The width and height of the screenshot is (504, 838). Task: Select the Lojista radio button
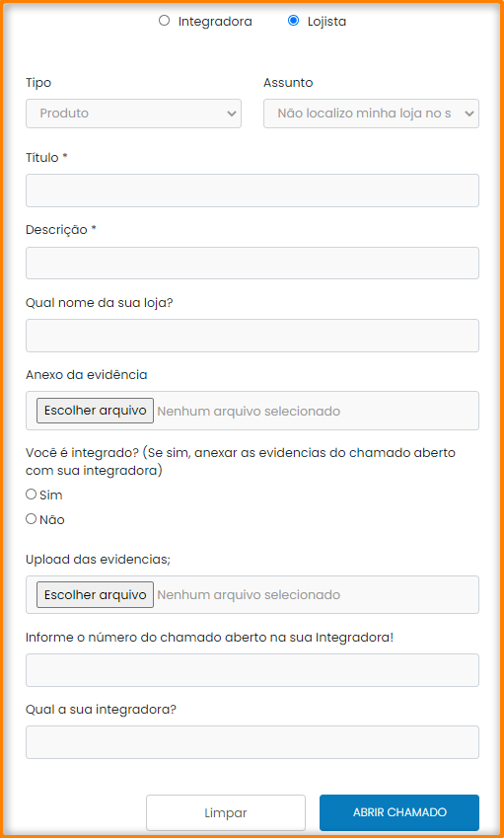coord(293,21)
